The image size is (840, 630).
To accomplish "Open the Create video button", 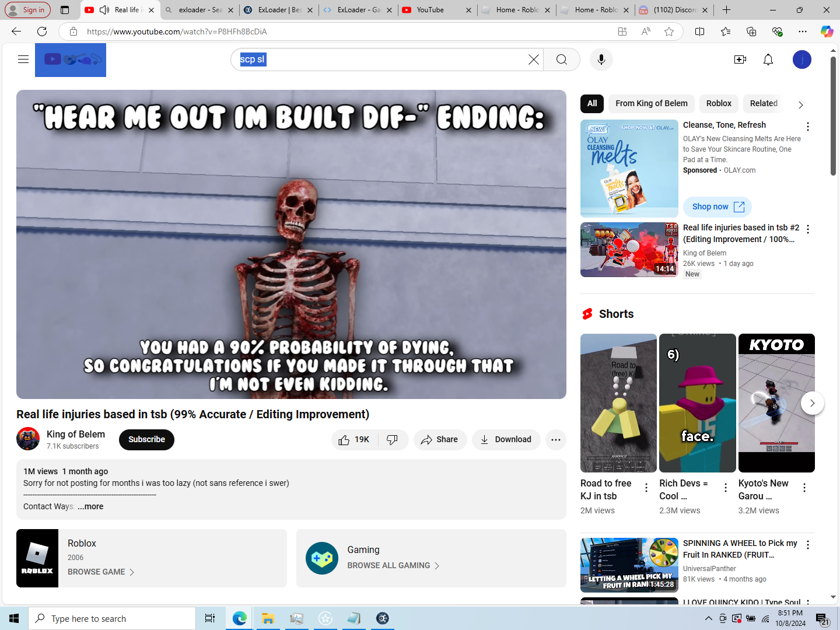I will pos(740,60).
